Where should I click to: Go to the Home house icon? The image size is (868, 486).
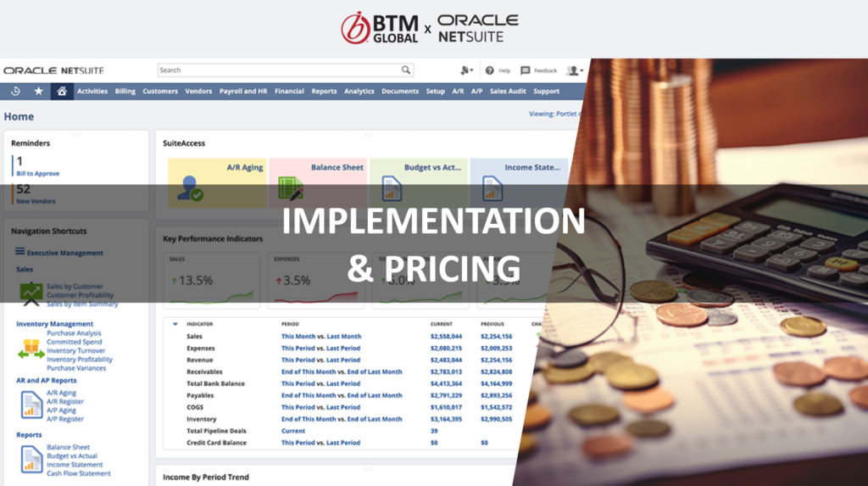[62, 91]
